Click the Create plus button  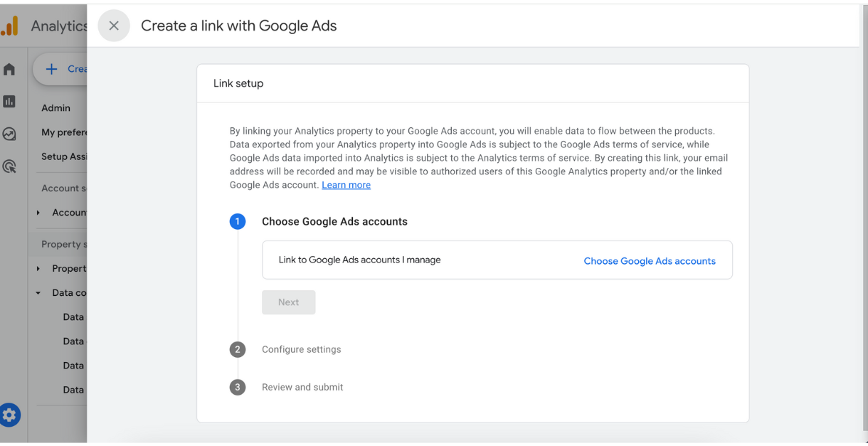click(x=60, y=69)
